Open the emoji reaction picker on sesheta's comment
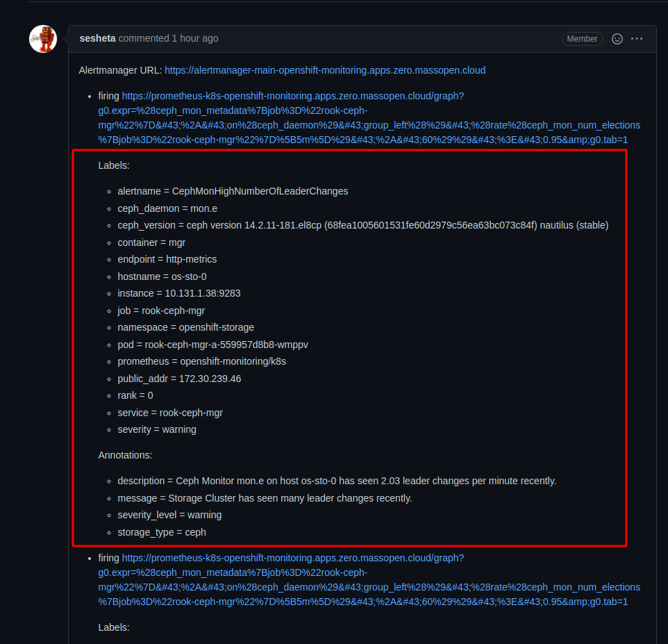The width and height of the screenshot is (668, 644). (617, 39)
